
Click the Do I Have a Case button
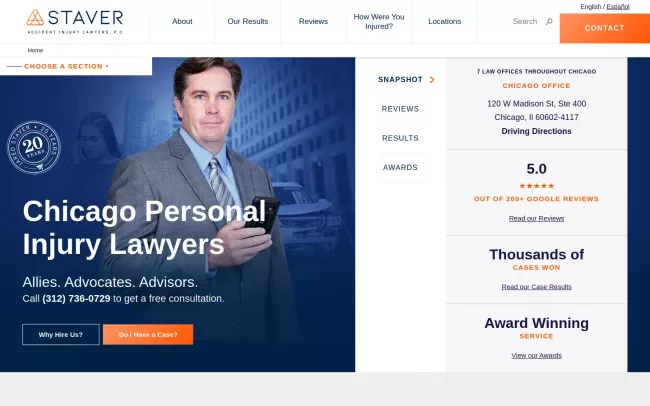[x=148, y=335]
